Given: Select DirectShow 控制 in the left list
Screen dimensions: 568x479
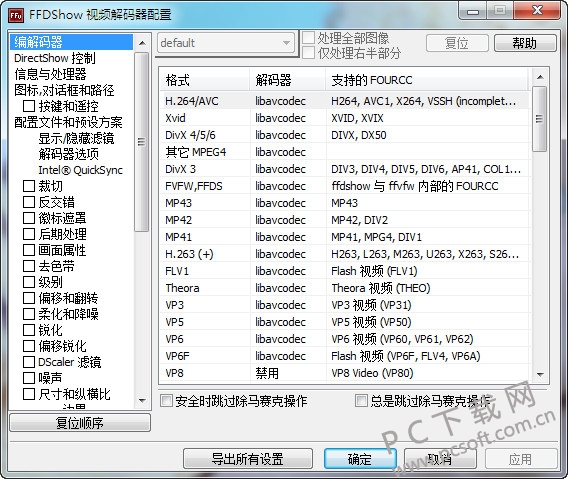Looking at the screenshot, I should (55, 58).
